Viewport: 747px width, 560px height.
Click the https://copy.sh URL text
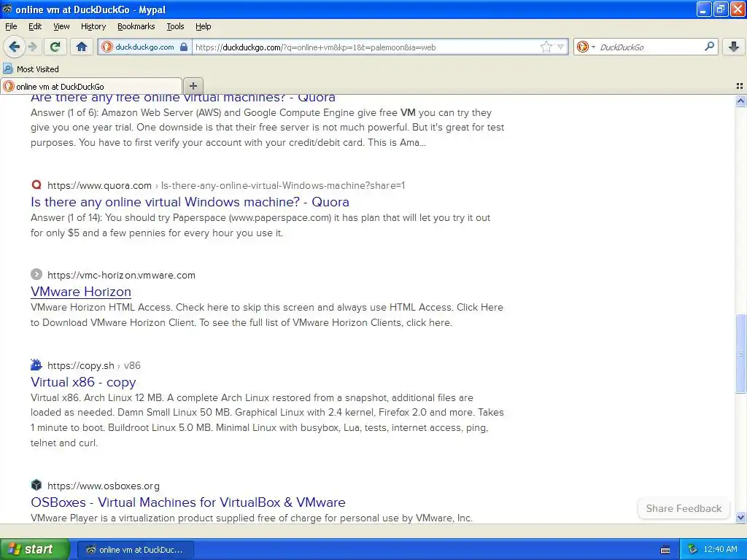tap(80, 365)
